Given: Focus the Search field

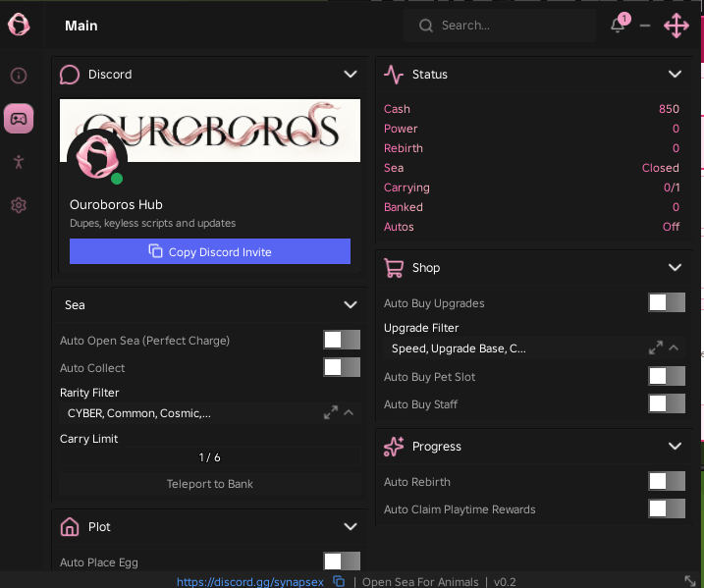Looking at the screenshot, I should (x=500, y=26).
